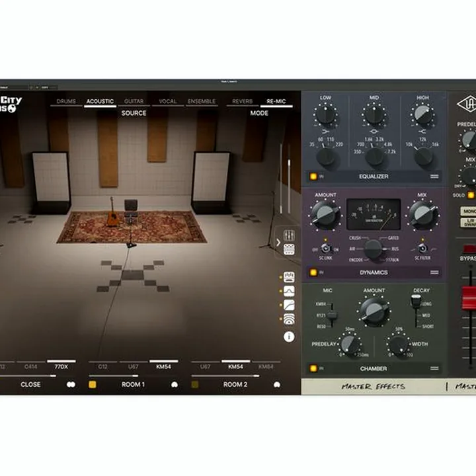
Task: Open the mixer faders view icon
Action: click(289, 235)
